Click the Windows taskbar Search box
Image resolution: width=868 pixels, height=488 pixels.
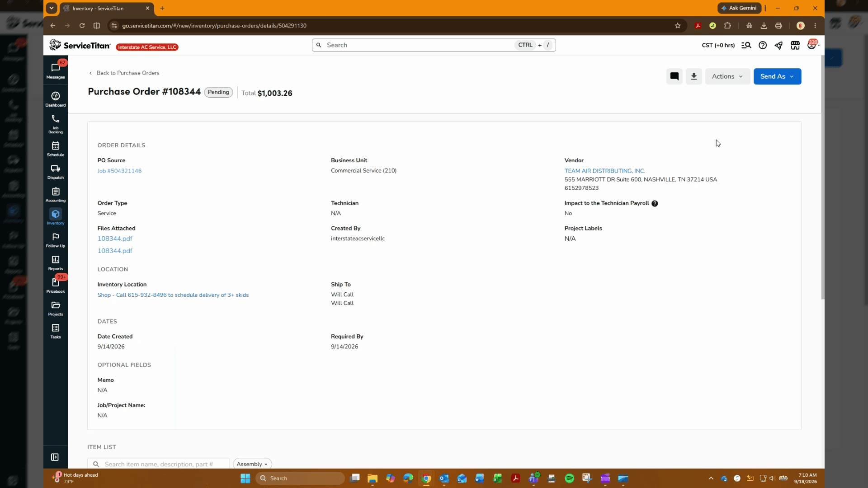[x=300, y=478]
